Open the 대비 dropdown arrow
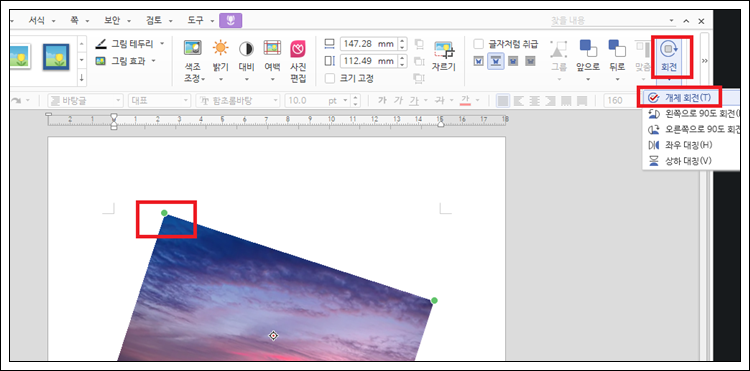 (x=246, y=79)
